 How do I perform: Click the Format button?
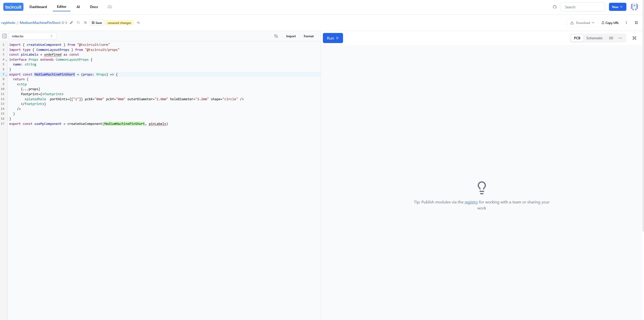309,36
